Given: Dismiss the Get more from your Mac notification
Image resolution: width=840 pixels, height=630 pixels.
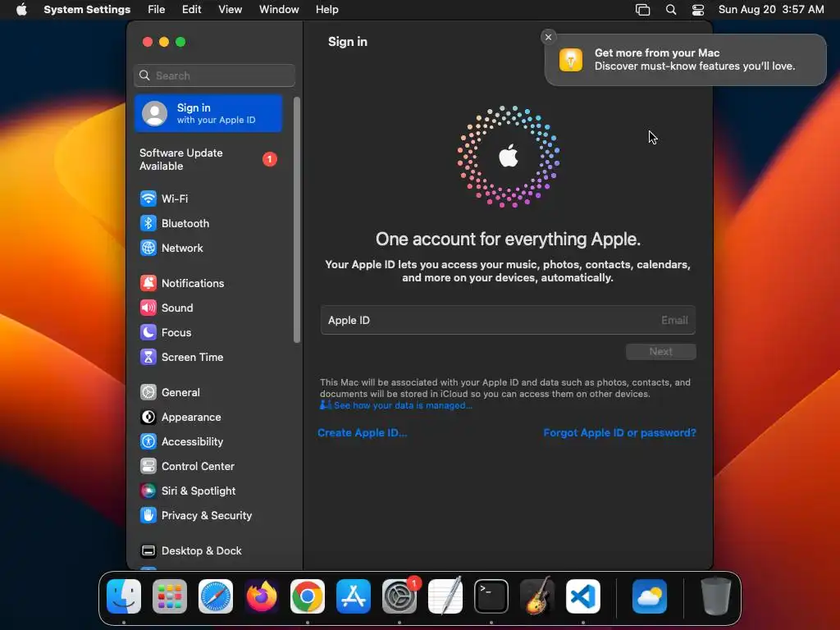Looking at the screenshot, I should (548, 37).
